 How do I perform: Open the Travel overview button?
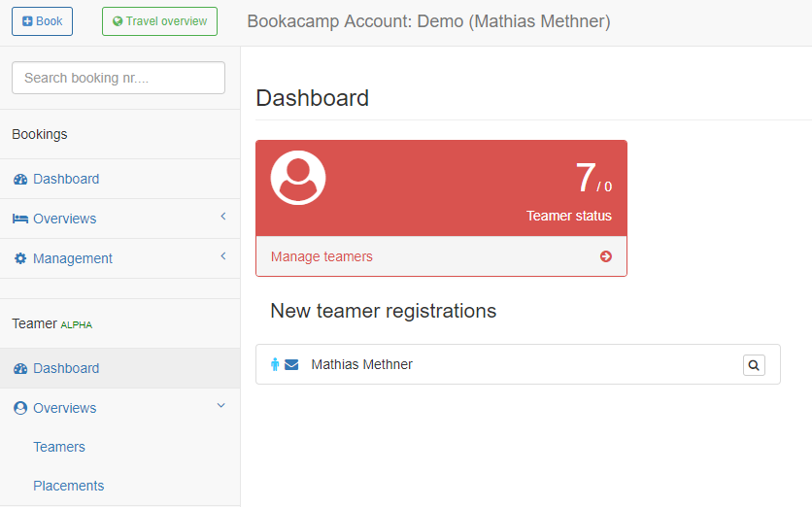click(x=159, y=21)
